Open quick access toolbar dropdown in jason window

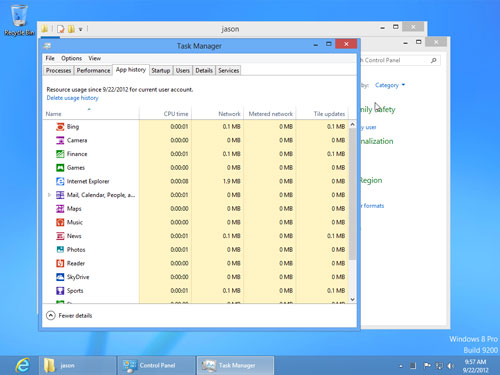click(81, 29)
